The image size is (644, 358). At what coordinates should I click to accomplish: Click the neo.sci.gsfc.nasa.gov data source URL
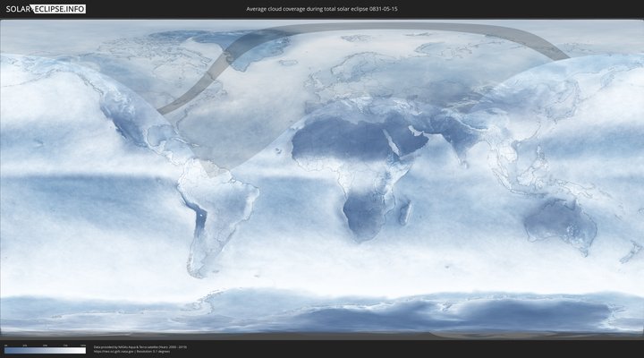pos(114,352)
